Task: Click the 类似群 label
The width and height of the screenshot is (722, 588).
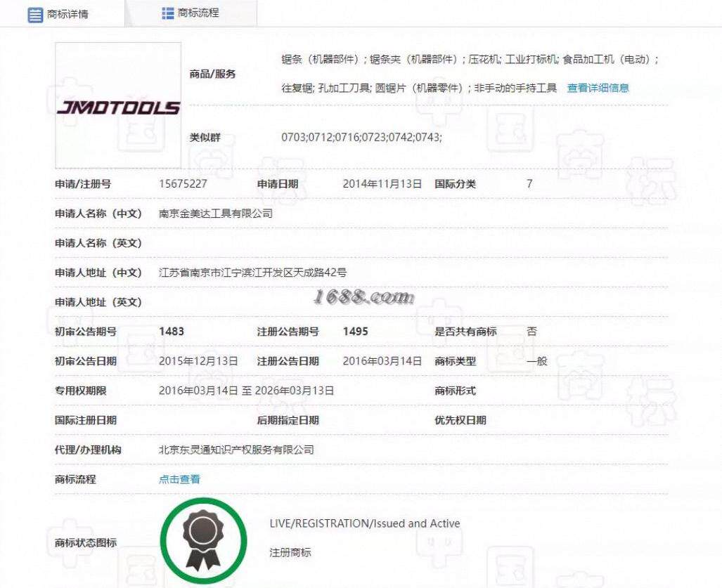Action: coord(205,137)
